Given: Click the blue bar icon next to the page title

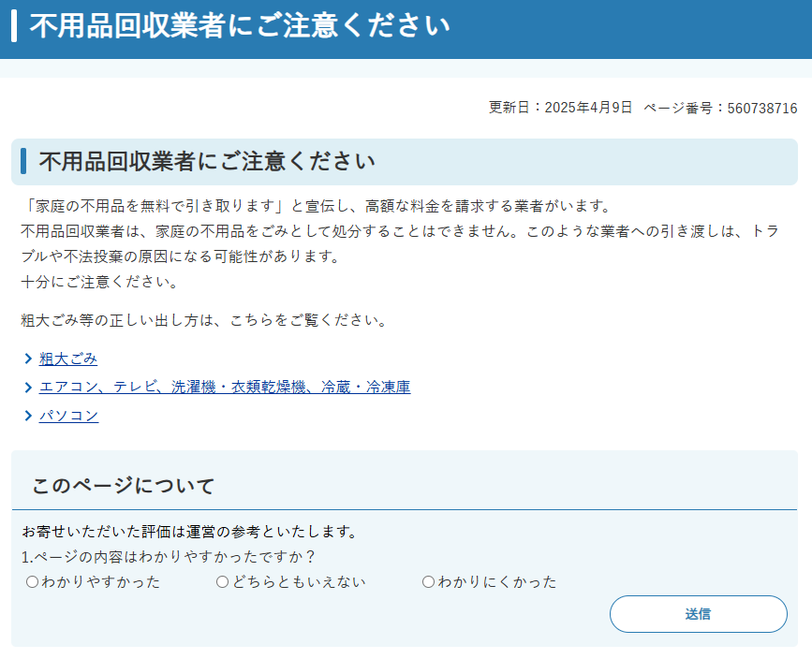Looking at the screenshot, I should coord(13,28).
